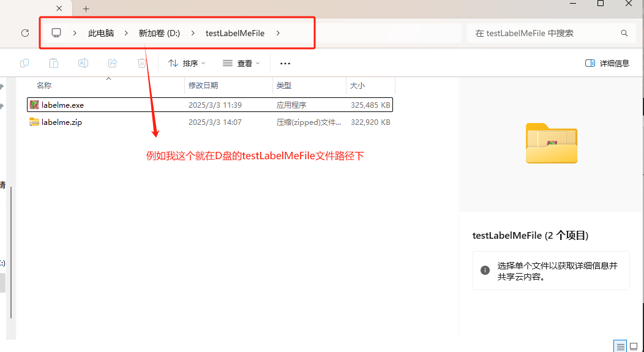
Task: Click the 325,485 KB size cell
Action: [x=370, y=105]
